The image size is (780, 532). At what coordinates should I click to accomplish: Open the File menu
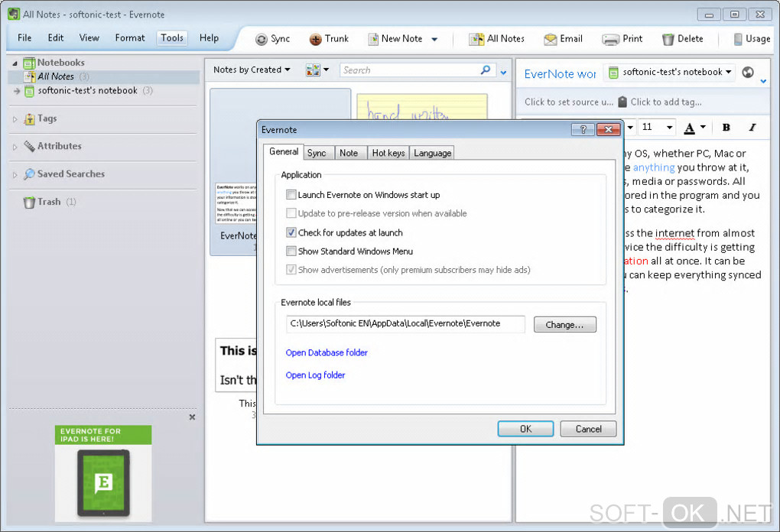(24, 37)
